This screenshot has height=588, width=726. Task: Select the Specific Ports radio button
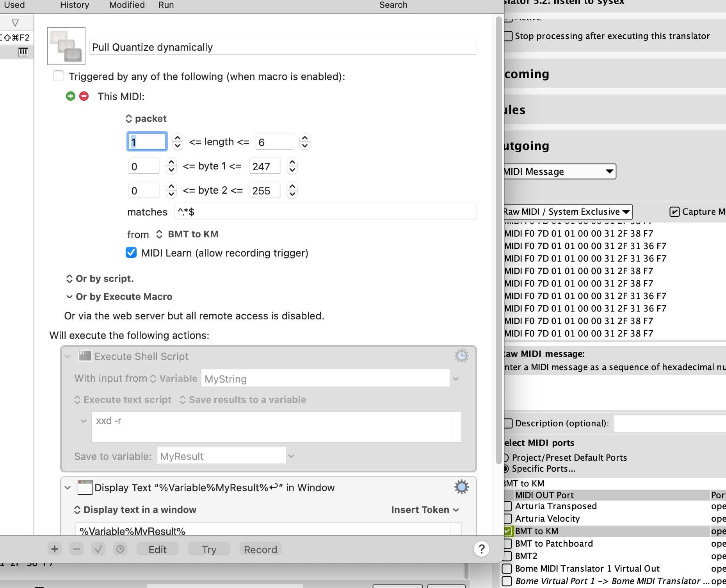[x=506, y=469]
